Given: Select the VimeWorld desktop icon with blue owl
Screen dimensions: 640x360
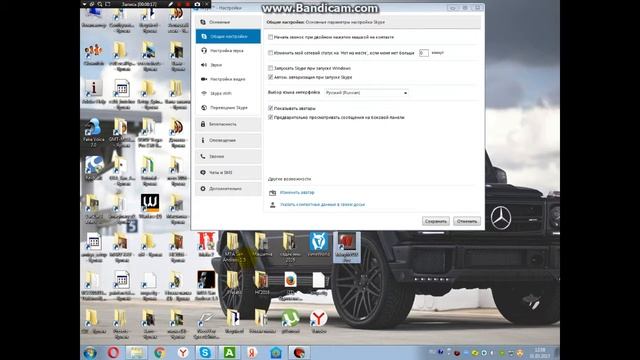Looking at the screenshot, I should tap(318, 244).
